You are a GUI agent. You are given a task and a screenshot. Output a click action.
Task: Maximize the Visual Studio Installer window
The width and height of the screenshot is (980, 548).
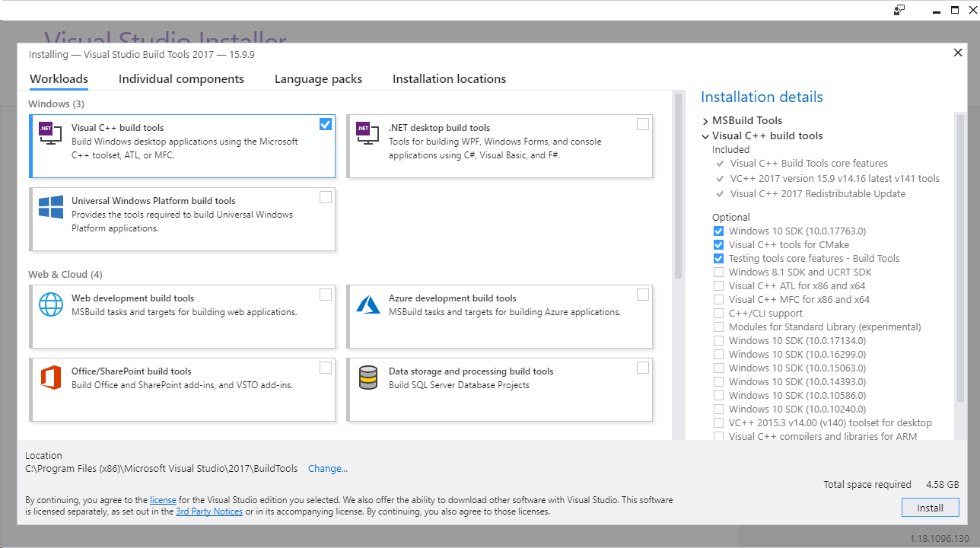955,10
